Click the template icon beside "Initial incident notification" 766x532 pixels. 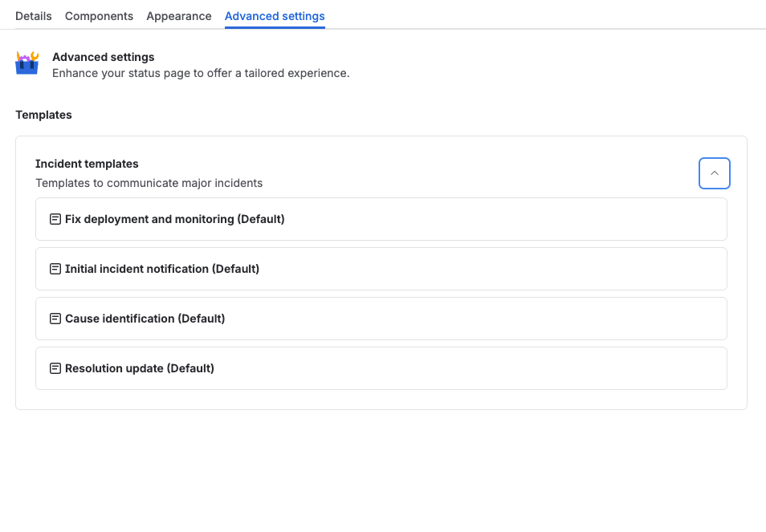(x=55, y=268)
